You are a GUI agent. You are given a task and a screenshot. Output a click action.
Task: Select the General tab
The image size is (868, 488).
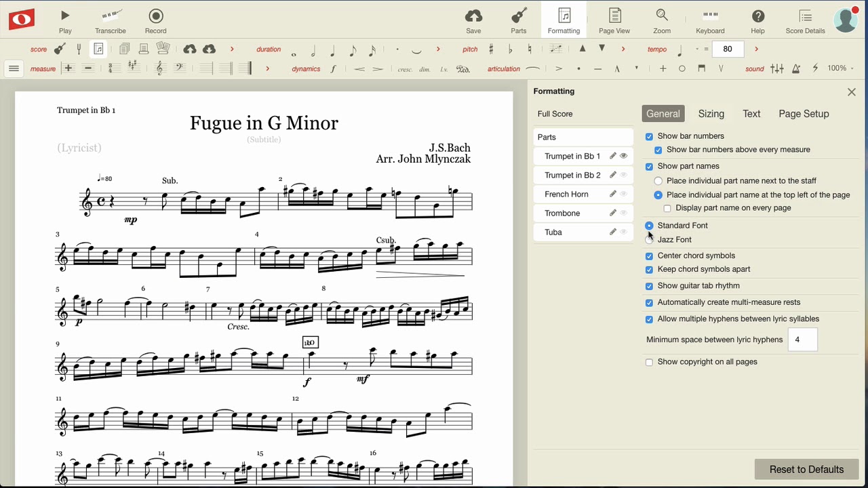[663, 114]
